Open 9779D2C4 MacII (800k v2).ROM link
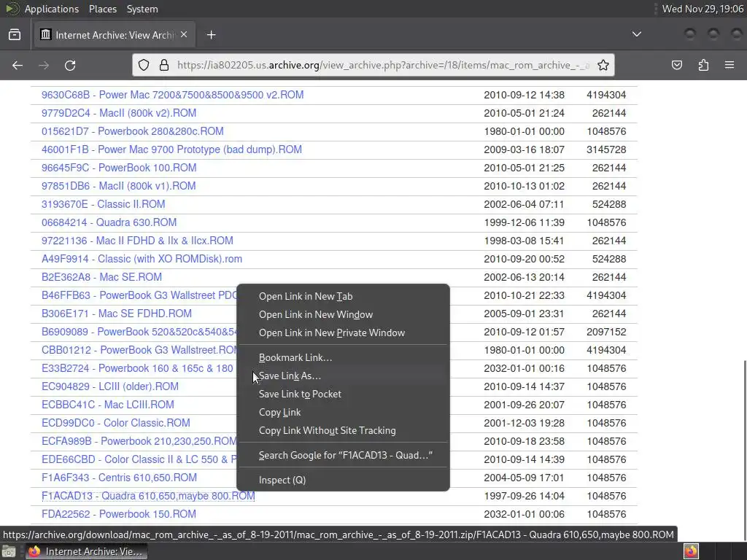The image size is (747, 560). pyautogui.click(x=119, y=113)
